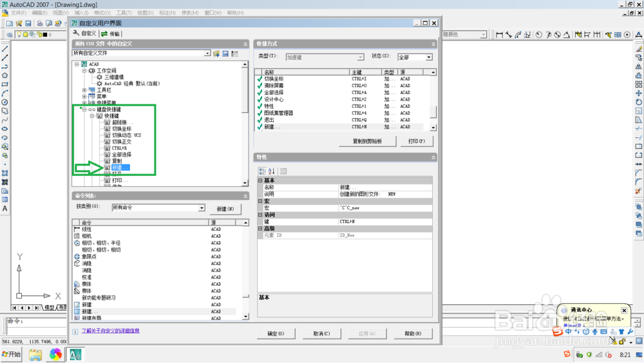The height and width of the screenshot is (363, 644).
Task: Toggle checkmark for 新建... CTRL+N shortcut row
Action: pyautogui.click(x=259, y=127)
